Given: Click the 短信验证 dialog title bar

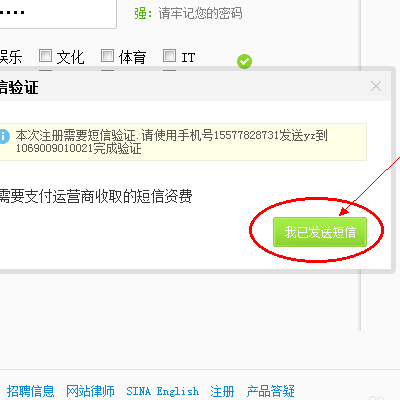Looking at the screenshot, I should [x=195, y=87].
